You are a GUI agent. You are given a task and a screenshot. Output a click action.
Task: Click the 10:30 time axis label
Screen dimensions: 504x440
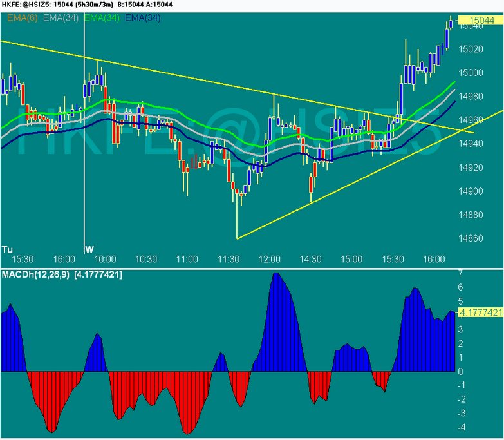(x=146, y=259)
